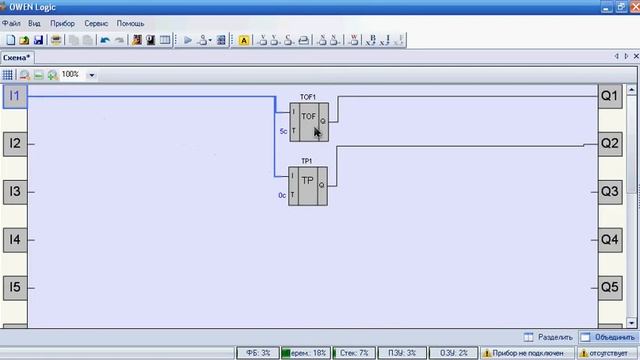Click the print icon in toolbar
Screen dimensions: 640x360
tap(56, 40)
